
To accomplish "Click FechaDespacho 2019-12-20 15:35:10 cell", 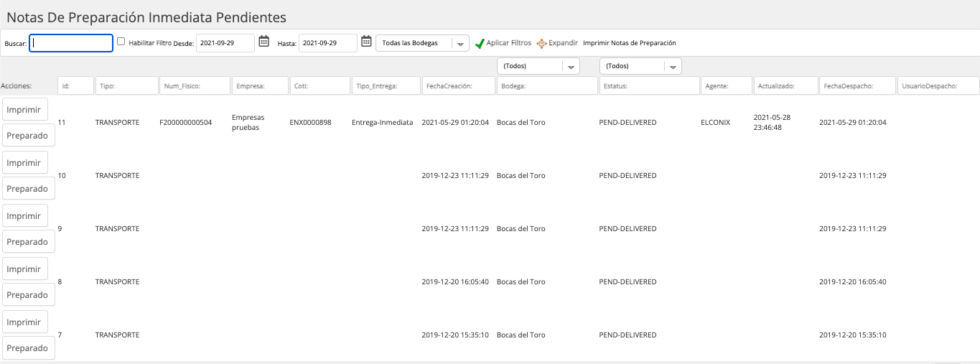I will [853, 335].
